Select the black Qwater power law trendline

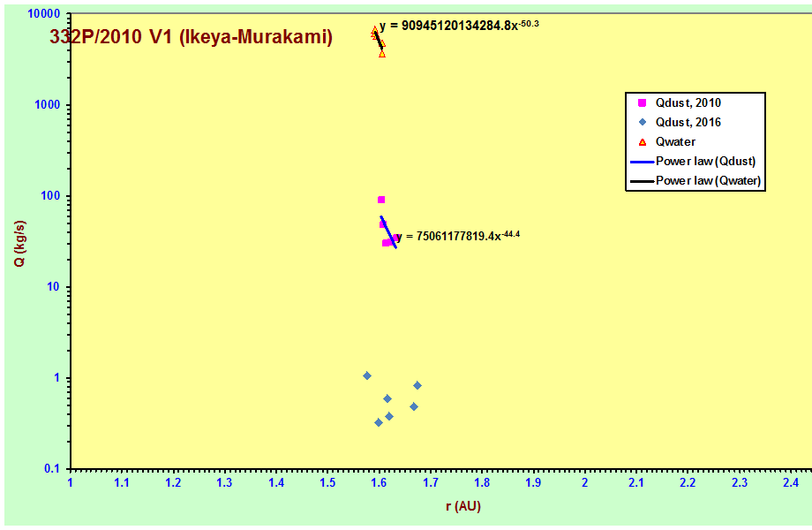pos(379,41)
